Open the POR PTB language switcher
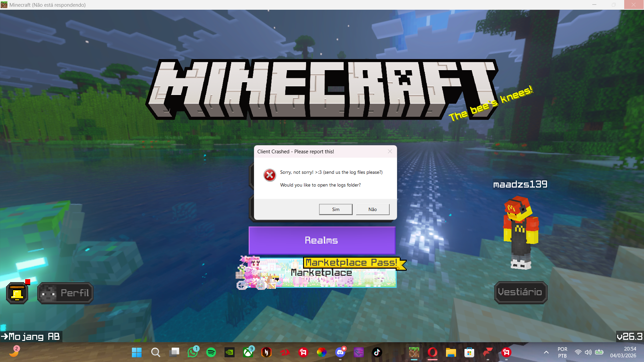Viewport: 644px width, 362px height. (x=562, y=352)
